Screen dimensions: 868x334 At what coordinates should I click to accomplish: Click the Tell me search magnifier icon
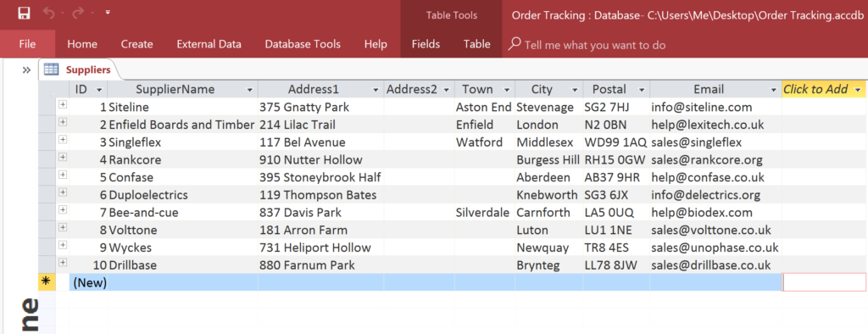[515, 43]
